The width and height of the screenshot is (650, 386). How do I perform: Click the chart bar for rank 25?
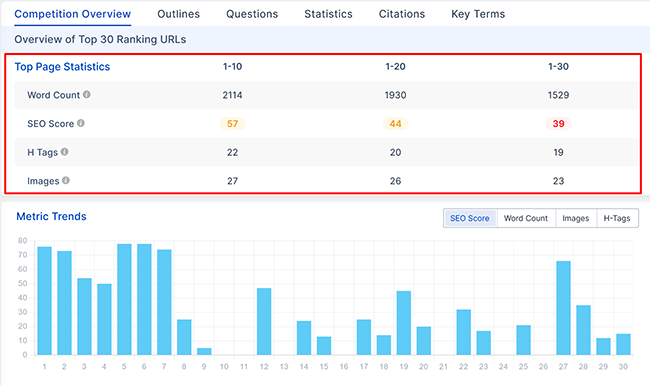coord(524,340)
